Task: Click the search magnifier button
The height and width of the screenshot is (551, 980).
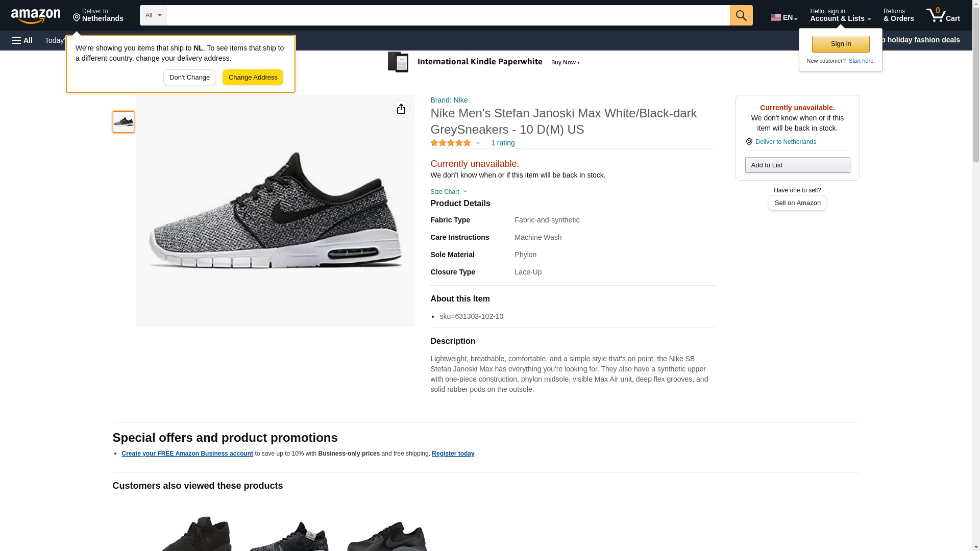Action: [741, 15]
